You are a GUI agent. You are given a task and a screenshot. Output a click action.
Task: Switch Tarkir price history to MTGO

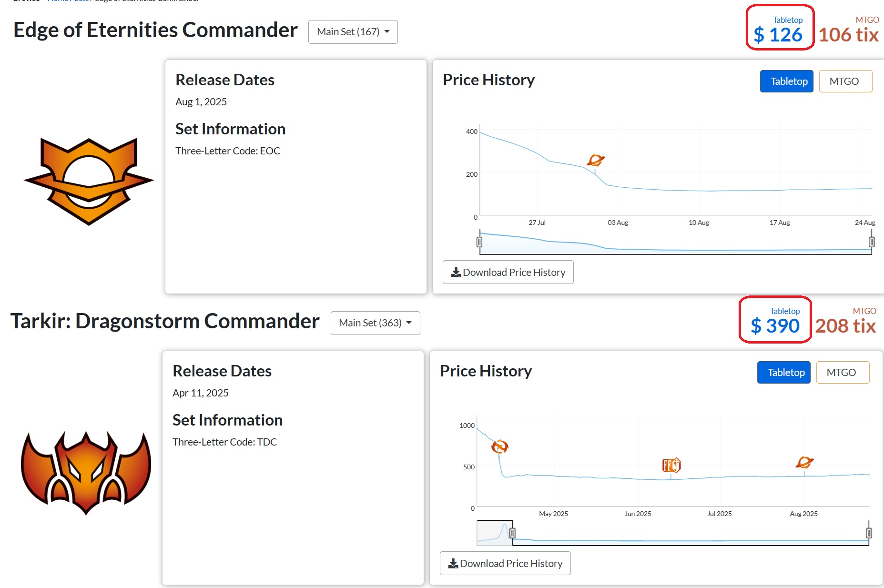(842, 373)
